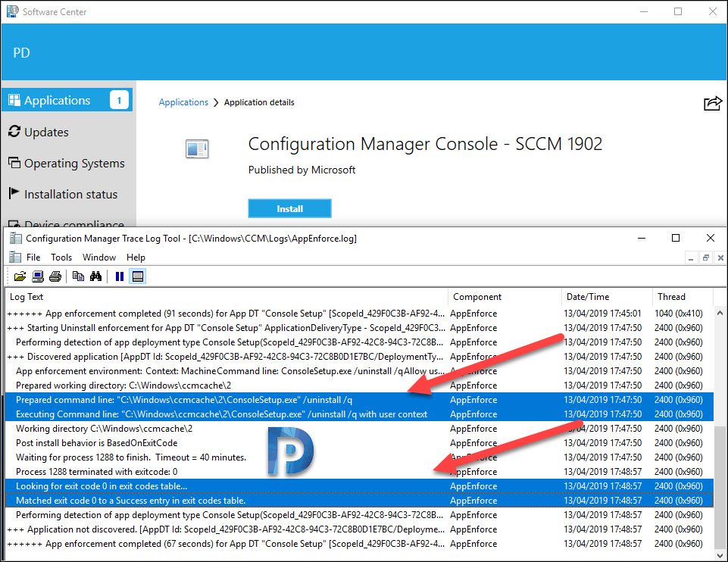Screen dimensions: 728x562
Task: Select the Applications tab in Software Center
Action: pyautogui.click(x=67, y=100)
